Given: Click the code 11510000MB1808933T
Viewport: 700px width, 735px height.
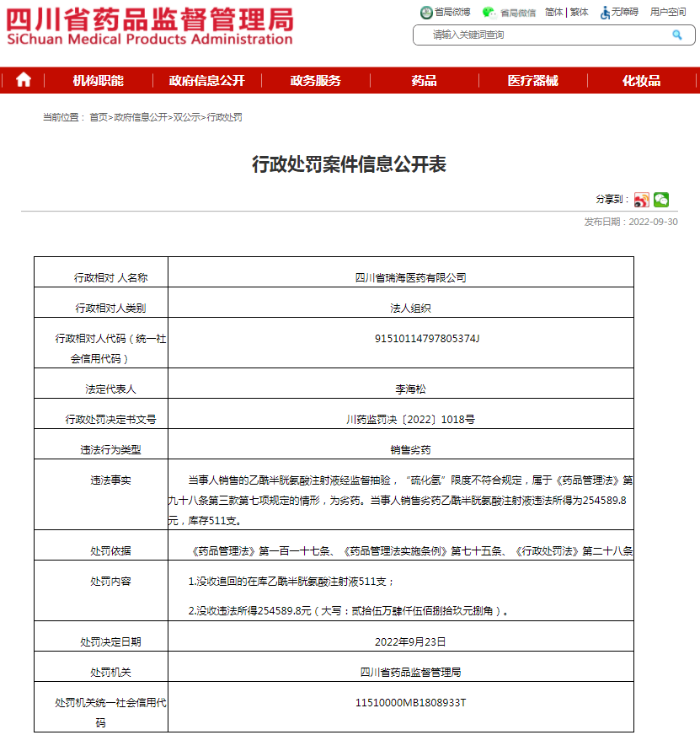Looking at the screenshot, I should (x=410, y=703).
